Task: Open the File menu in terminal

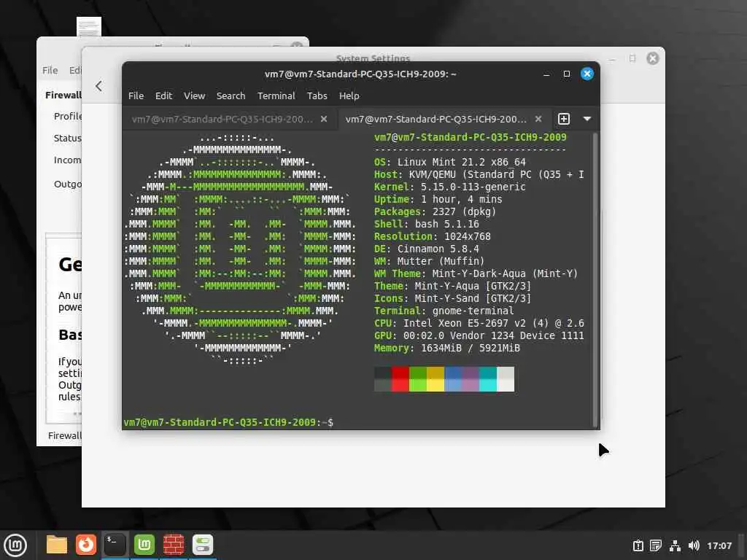Action: [x=136, y=96]
